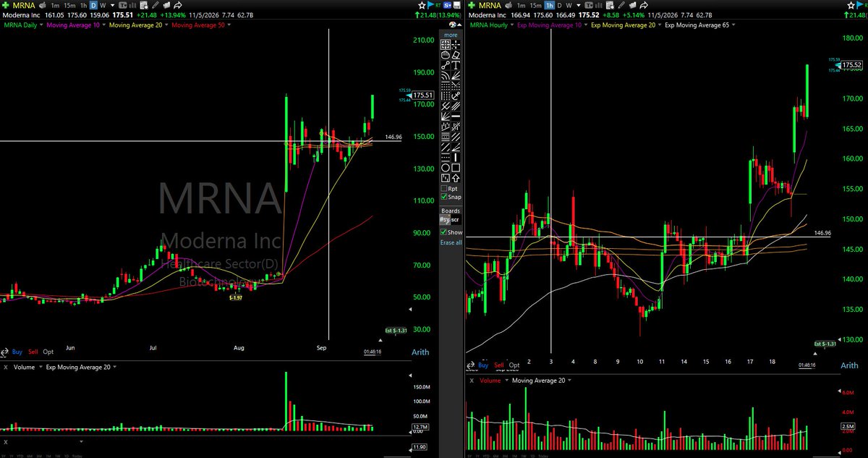Open Moving Average 20 dropdown, left chart
The width and height of the screenshot is (868, 458).
pyautogui.click(x=166, y=25)
